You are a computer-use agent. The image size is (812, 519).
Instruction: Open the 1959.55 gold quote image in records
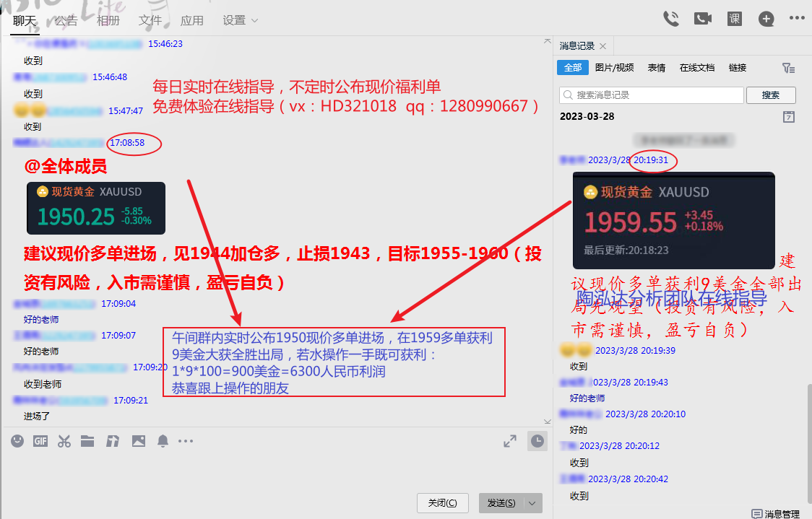click(674, 220)
